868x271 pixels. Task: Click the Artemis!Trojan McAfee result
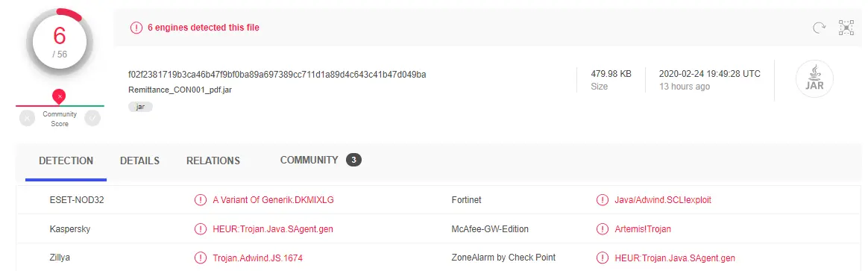coord(643,229)
